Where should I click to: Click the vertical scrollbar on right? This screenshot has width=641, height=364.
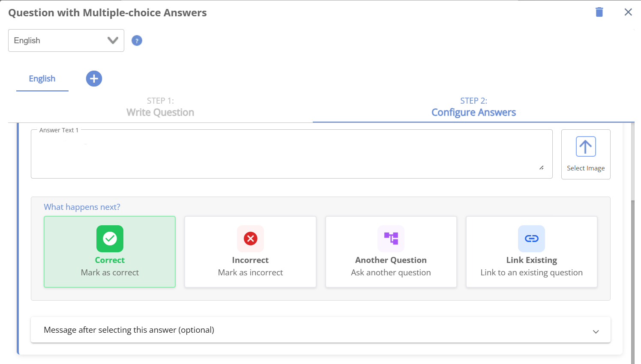(632, 278)
